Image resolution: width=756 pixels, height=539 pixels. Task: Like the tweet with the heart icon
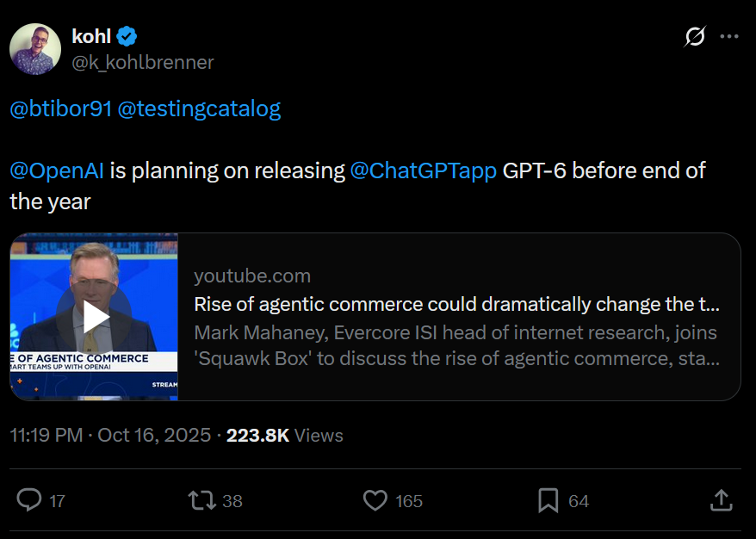[375, 499]
